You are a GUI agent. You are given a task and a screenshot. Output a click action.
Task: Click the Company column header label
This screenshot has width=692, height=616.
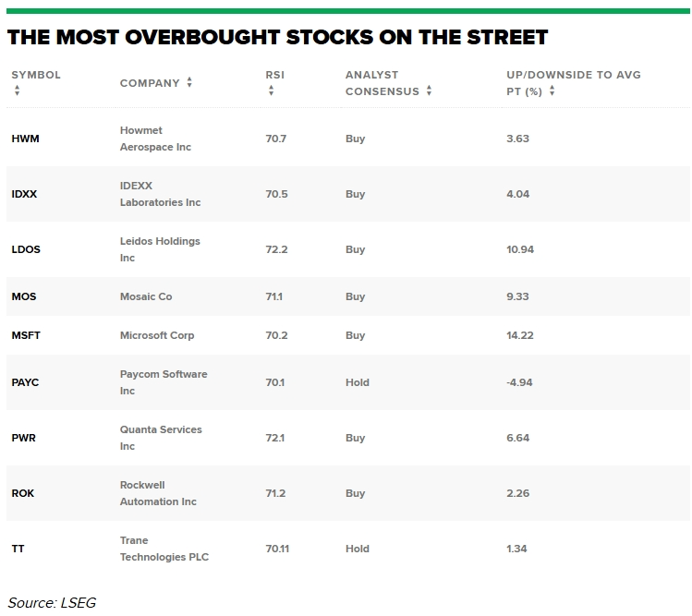150,83
